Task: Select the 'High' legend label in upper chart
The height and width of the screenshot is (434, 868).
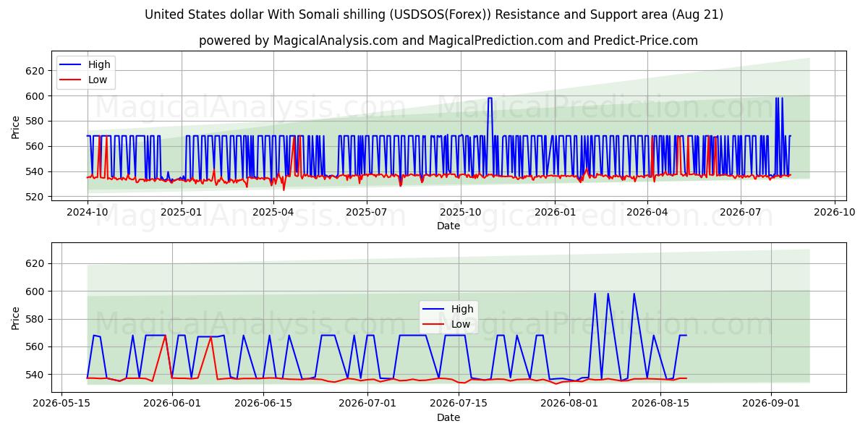Action: click(x=99, y=64)
